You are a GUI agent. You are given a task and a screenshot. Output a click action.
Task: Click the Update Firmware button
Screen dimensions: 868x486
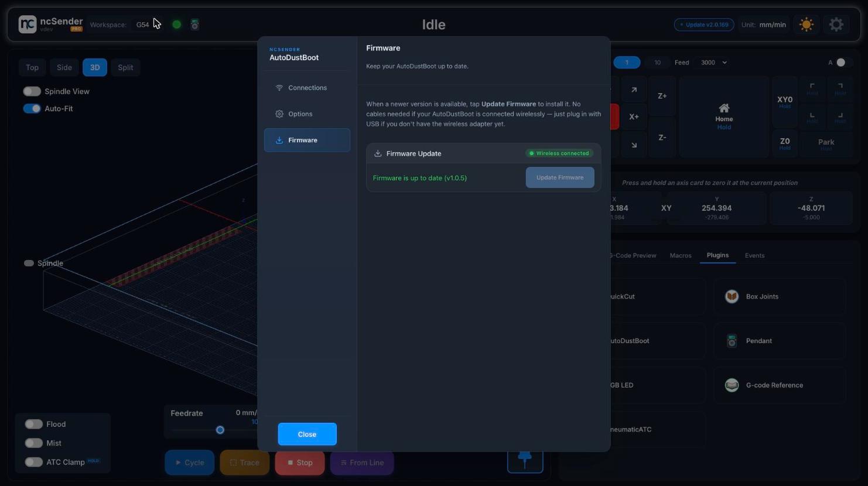pos(560,177)
